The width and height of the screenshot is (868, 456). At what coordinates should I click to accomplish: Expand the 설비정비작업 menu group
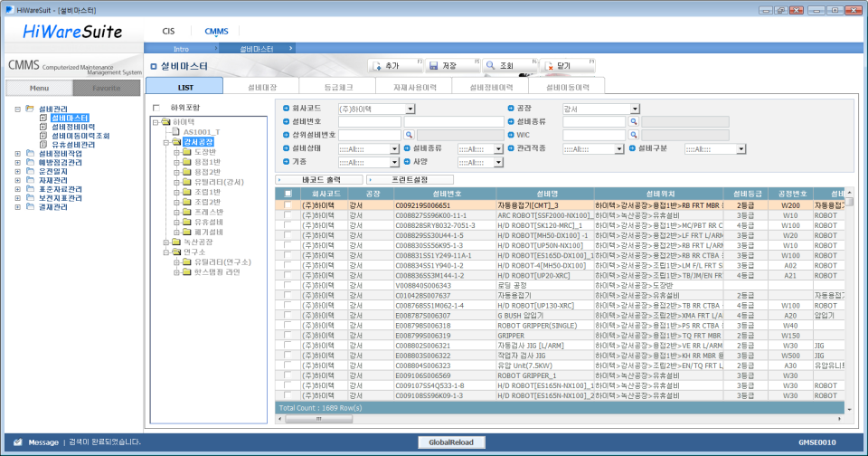[x=18, y=154]
